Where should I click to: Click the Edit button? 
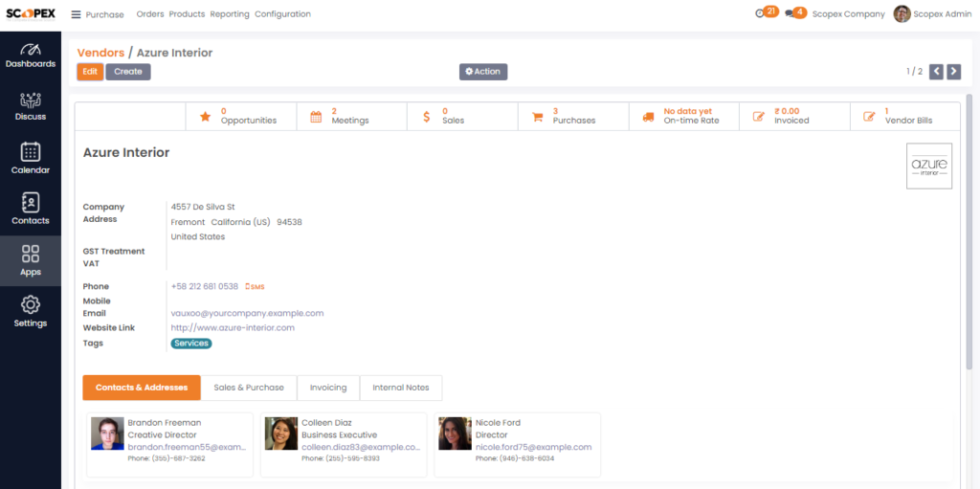pyautogui.click(x=90, y=71)
